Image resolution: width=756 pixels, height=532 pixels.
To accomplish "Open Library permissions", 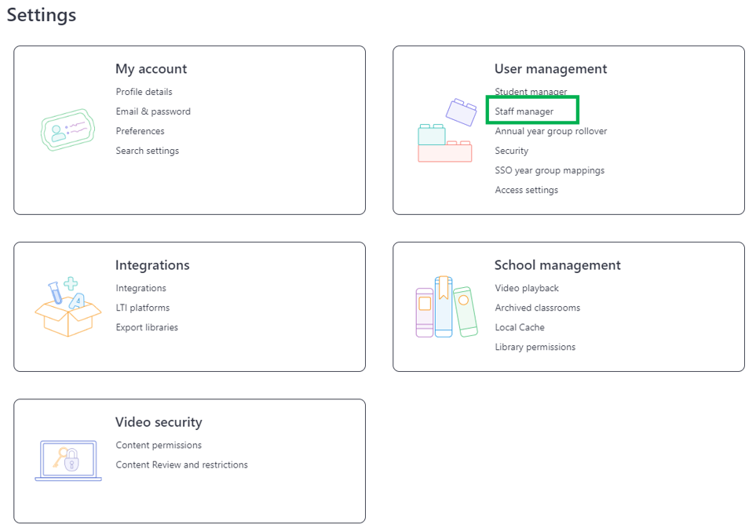I will point(535,347).
